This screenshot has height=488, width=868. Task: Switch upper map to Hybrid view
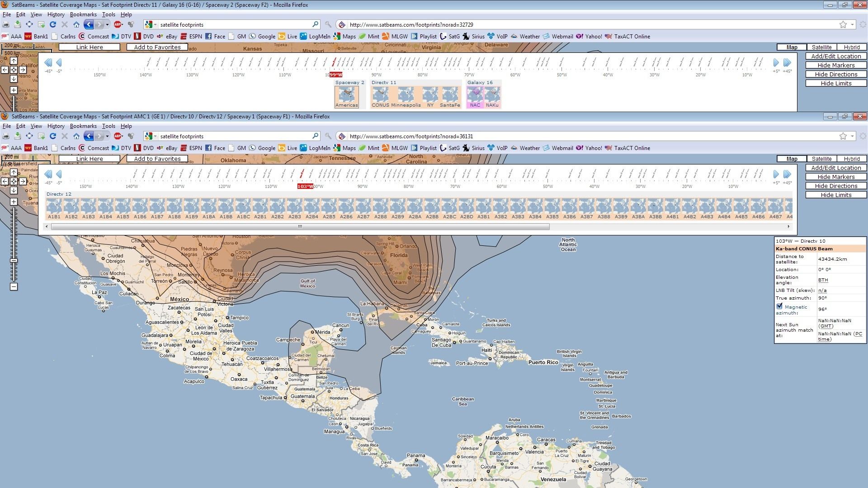click(852, 47)
